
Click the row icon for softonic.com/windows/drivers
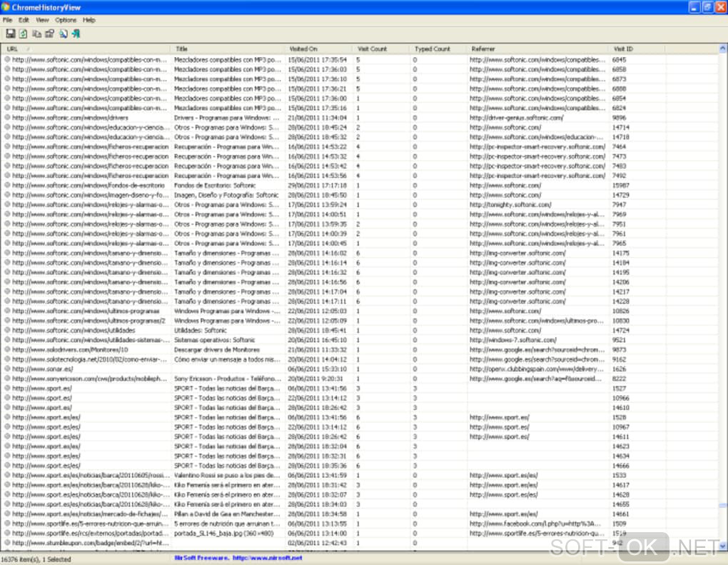(7, 118)
